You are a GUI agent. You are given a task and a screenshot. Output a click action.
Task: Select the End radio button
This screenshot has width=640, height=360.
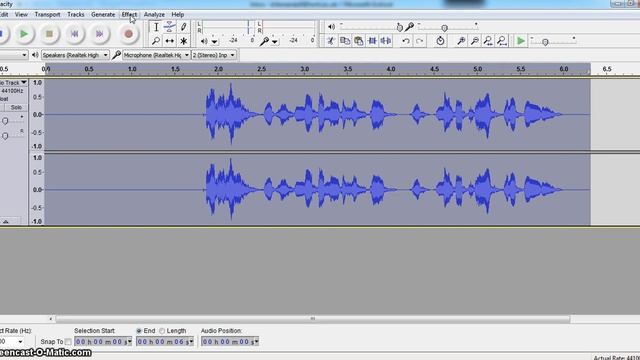coord(139,331)
